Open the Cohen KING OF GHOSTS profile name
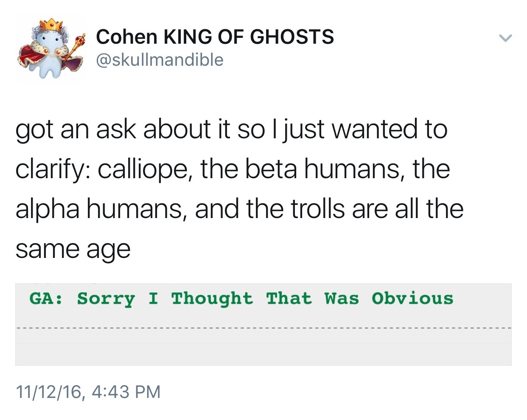 click(215, 36)
